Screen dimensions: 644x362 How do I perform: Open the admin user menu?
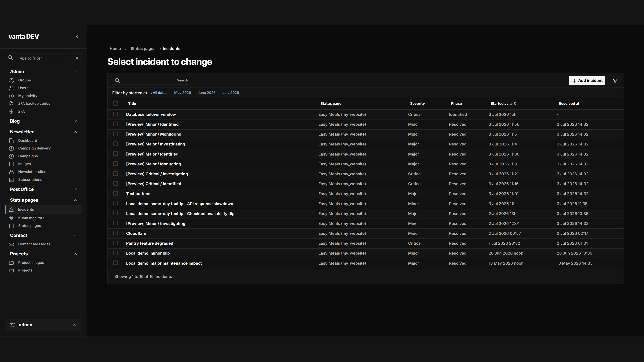point(43,325)
